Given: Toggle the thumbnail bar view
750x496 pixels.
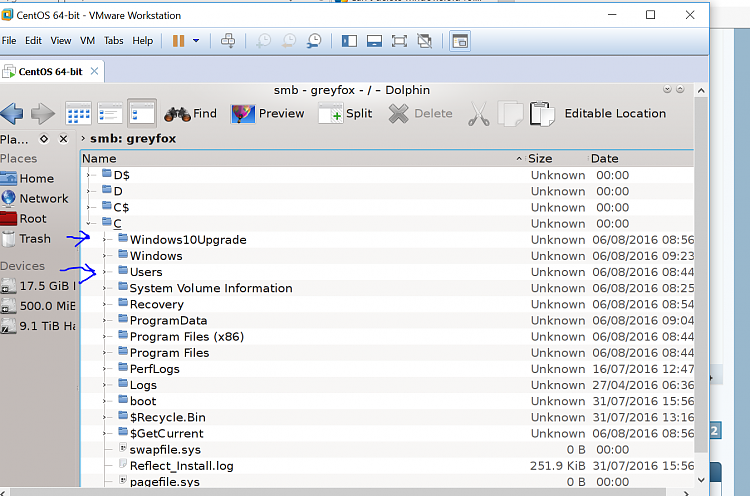Looking at the screenshot, I should point(374,41).
